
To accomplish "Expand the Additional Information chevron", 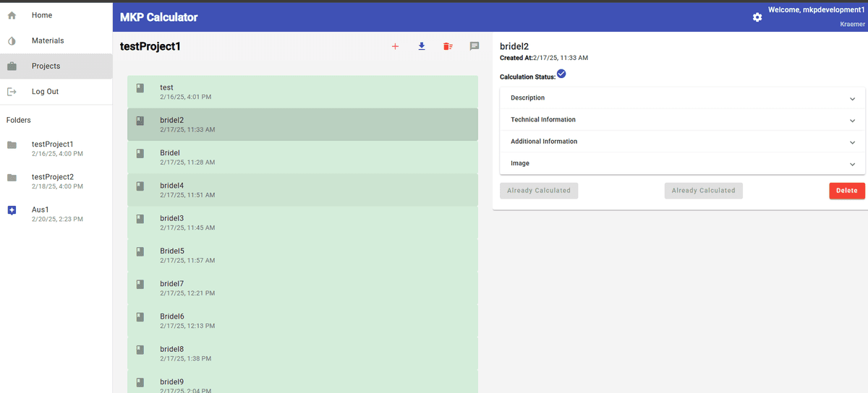I will point(852,142).
